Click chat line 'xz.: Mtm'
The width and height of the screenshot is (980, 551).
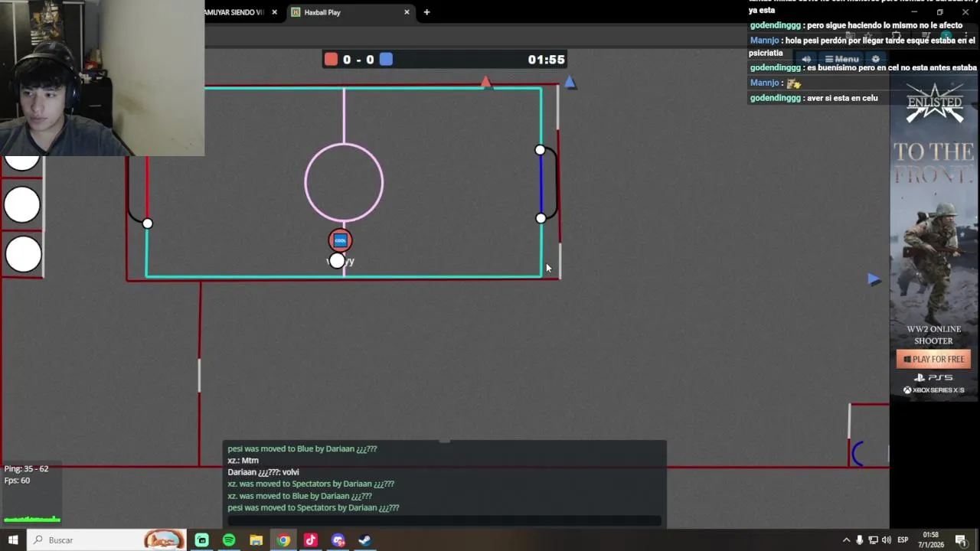point(243,461)
